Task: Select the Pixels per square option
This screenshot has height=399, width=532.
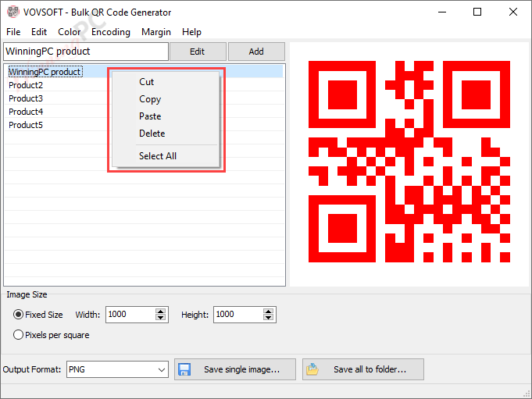Action: point(18,335)
